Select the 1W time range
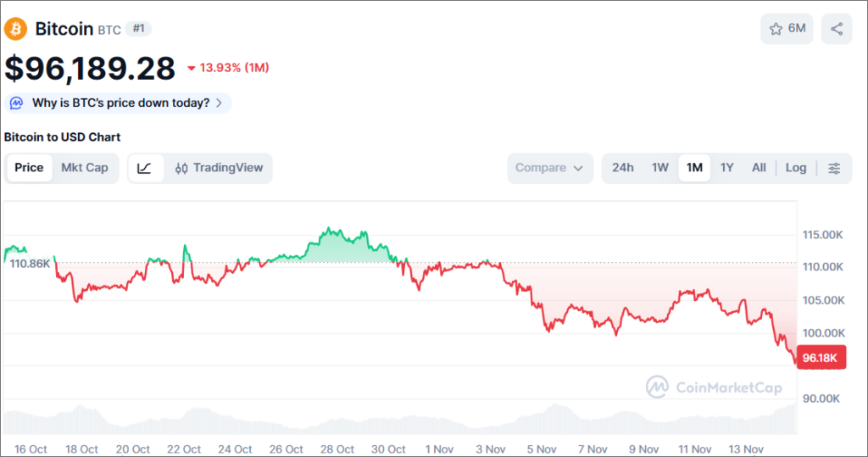The image size is (868, 457). click(660, 168)
